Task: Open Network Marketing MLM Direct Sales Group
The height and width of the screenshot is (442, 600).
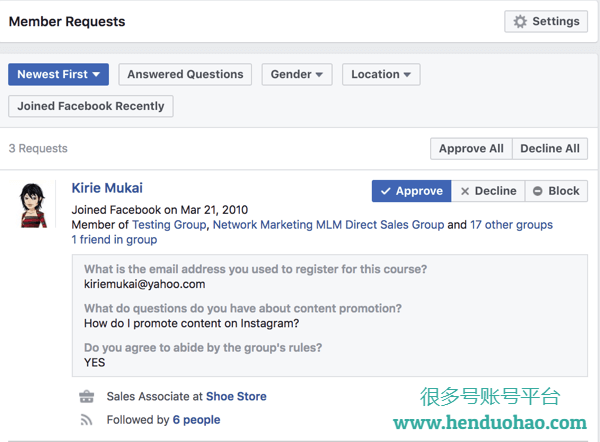Action: [328, 225]
